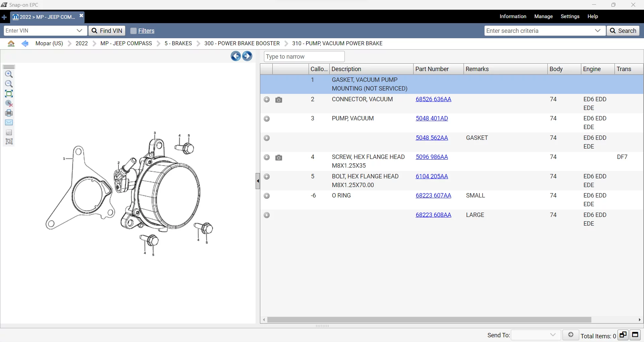Go to the previous illustration with the left arrow
The width and height of the screenshot is (644, 342).
point(235,56)
